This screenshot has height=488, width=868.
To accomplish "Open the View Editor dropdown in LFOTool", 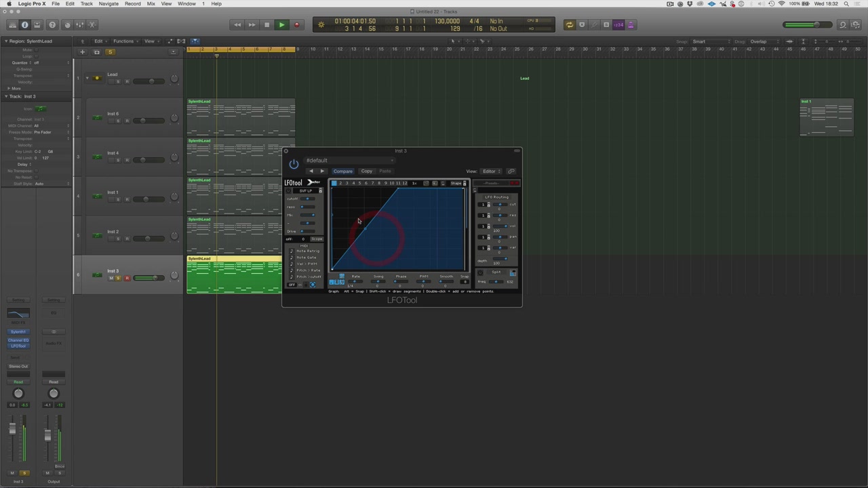I will 491,171.
